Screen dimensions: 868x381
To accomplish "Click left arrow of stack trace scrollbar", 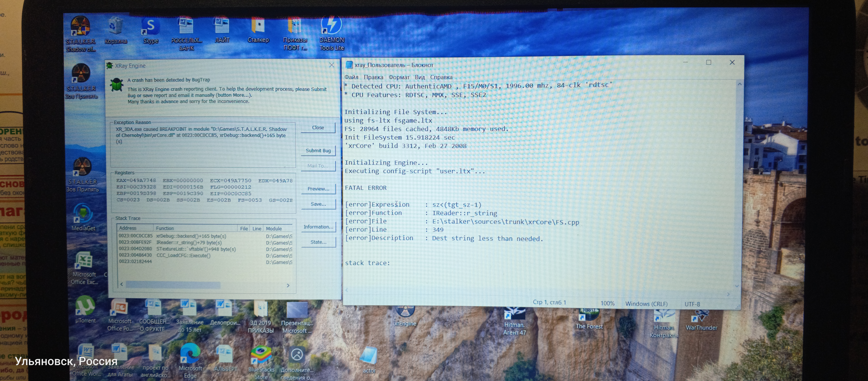I will (122, 284).
